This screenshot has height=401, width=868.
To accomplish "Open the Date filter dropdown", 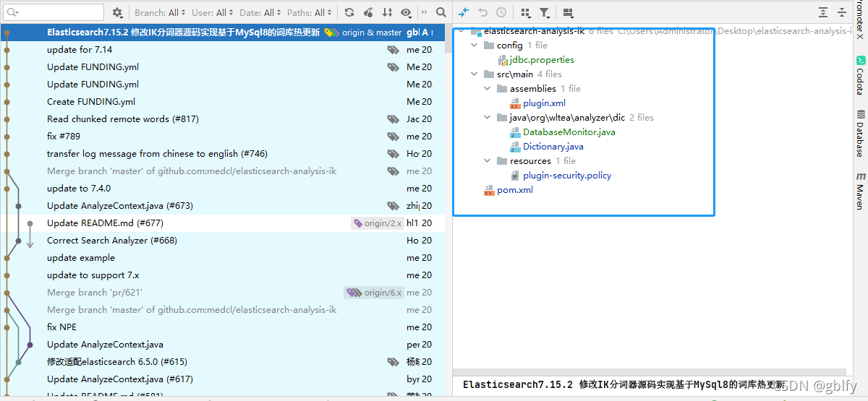I will click(x=260, y=12).
